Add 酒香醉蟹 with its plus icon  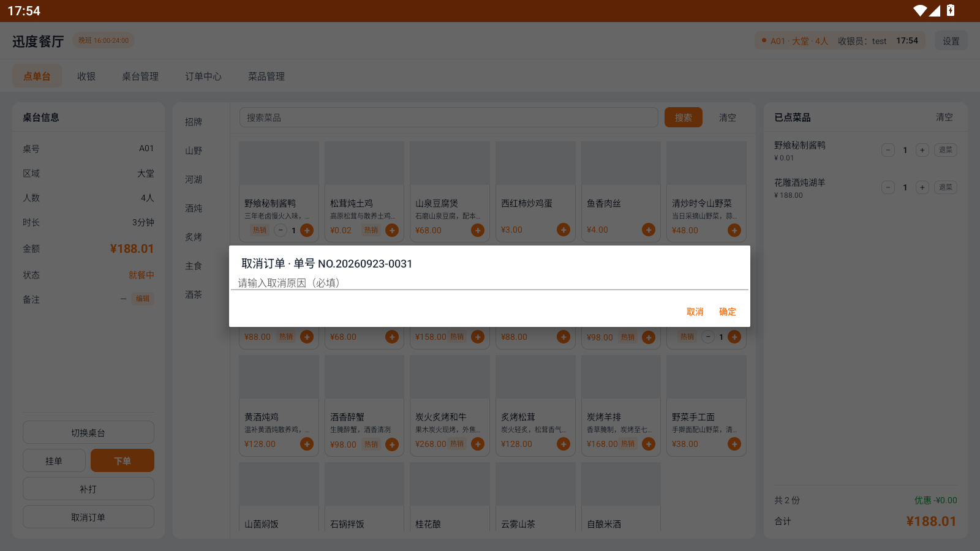392,444
